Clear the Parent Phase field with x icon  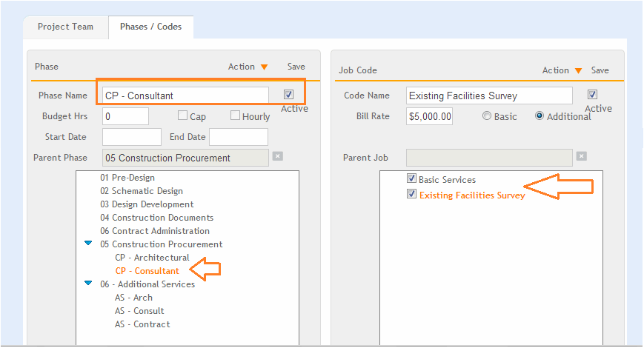(x=278, y=156)
